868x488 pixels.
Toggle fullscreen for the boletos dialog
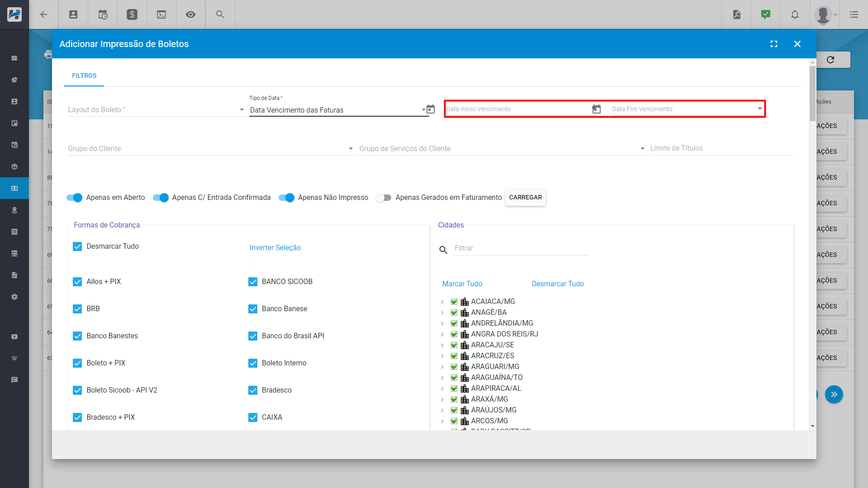[774, 44]
